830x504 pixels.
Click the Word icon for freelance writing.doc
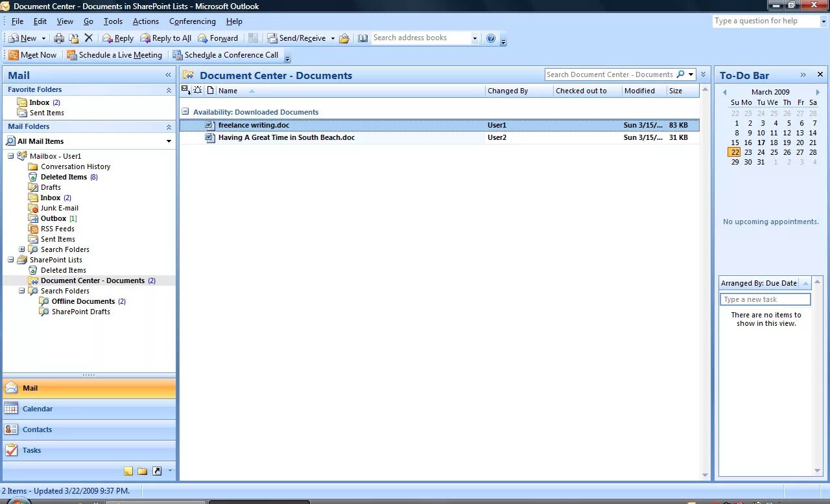tap(209, 125)
